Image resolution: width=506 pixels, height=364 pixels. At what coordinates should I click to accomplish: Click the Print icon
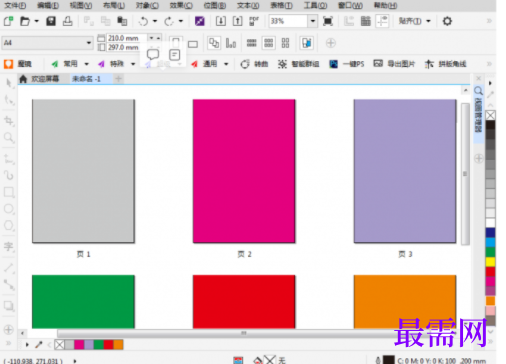pyautogui.click(x=67, y=21)
